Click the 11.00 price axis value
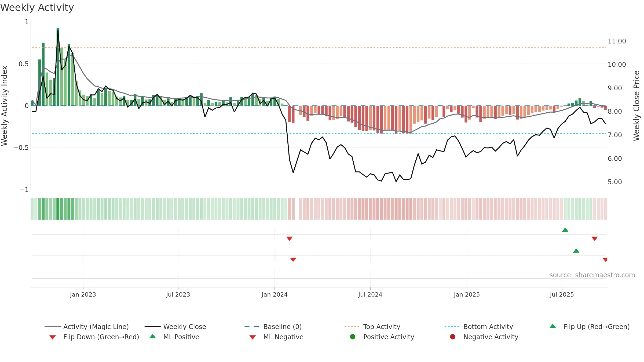Screen dimensions: 644x362 [x=617, y=41]
